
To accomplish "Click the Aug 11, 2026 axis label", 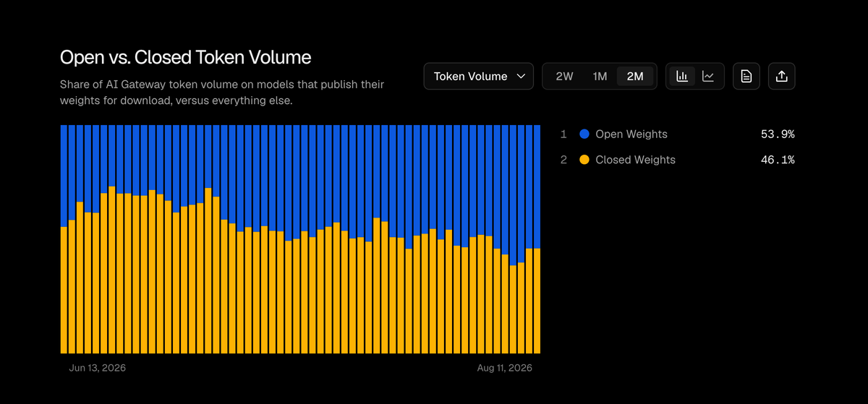I will coord(504,368).
